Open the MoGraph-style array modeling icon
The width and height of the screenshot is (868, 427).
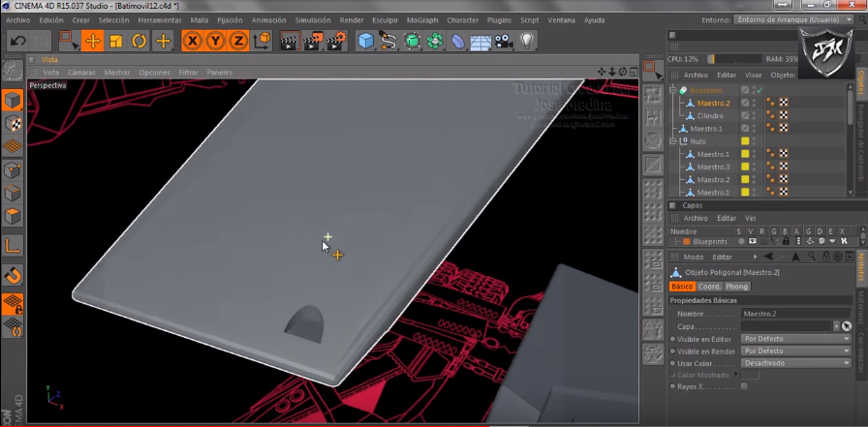click(435, 41)
